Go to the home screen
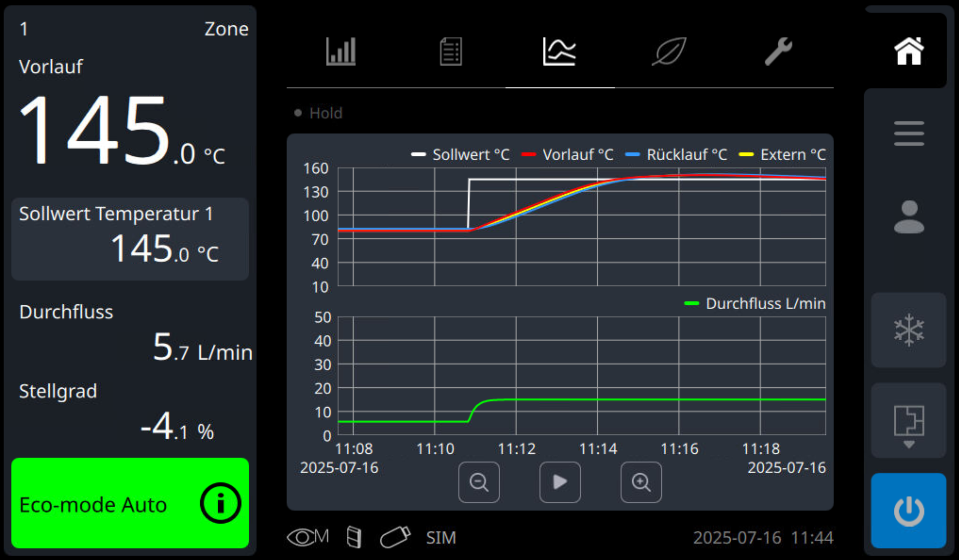Viewport: 959px width, 560px height. 909,51
